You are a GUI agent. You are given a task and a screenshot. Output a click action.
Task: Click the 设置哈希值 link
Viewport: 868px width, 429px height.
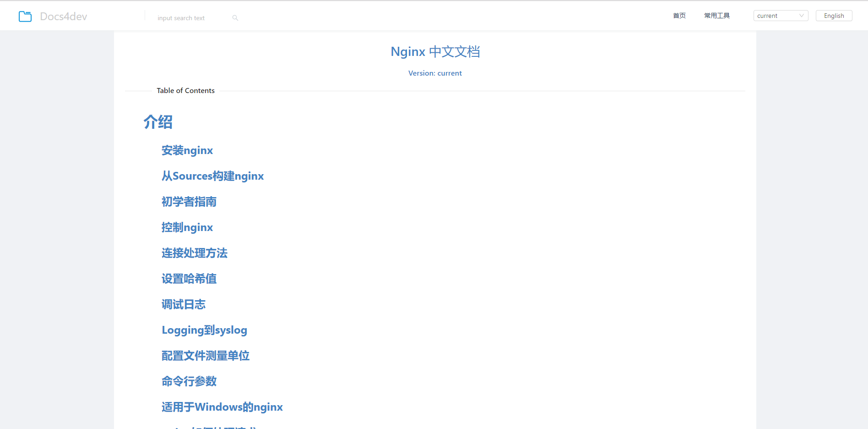pos(189,279)
